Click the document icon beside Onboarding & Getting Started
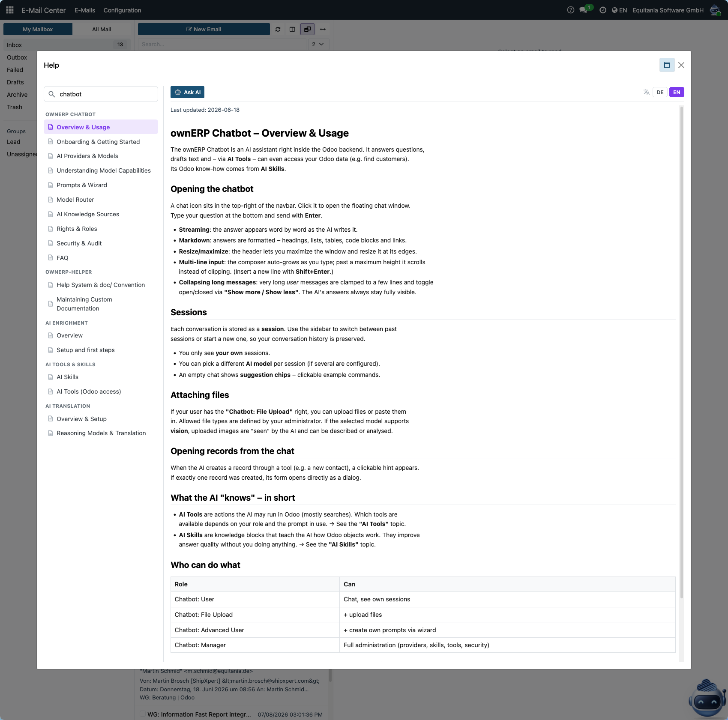This screenshot has height=720, width=728. 51,142
